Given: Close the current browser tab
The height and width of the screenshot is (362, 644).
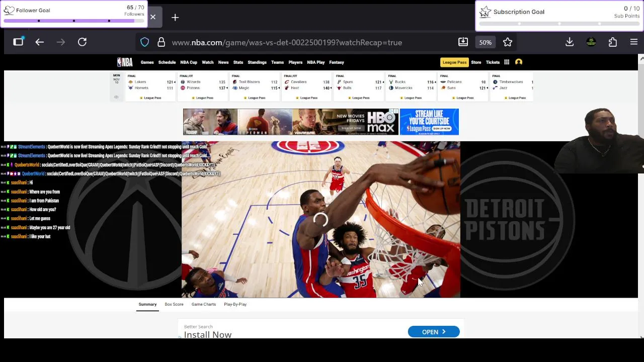Looking at the screenshot, I should (153, 17).
